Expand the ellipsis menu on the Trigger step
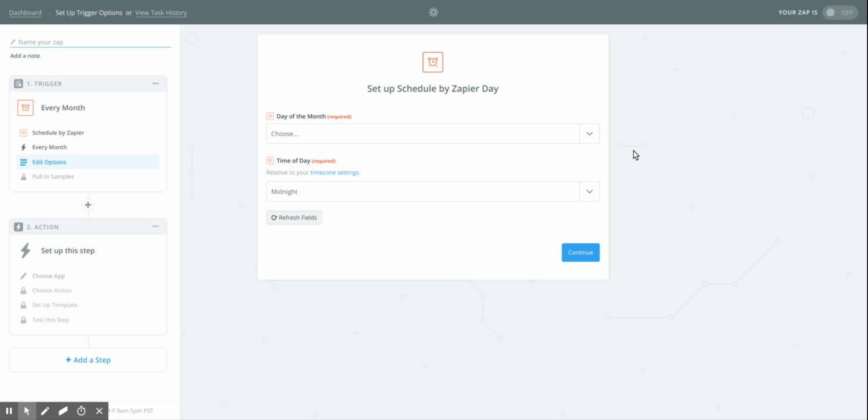868x420 pixels. coord(155,83)
